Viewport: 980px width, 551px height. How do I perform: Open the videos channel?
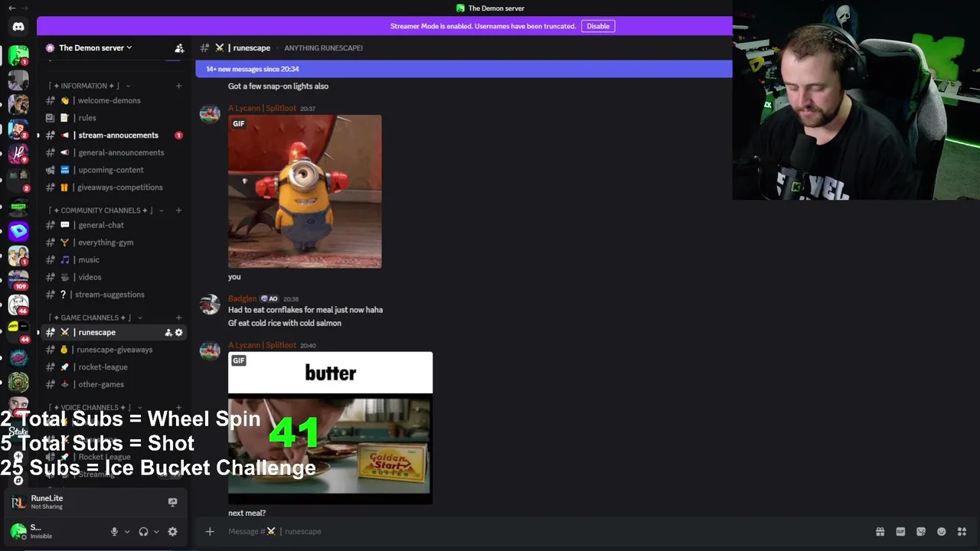(x=113, y=277)
